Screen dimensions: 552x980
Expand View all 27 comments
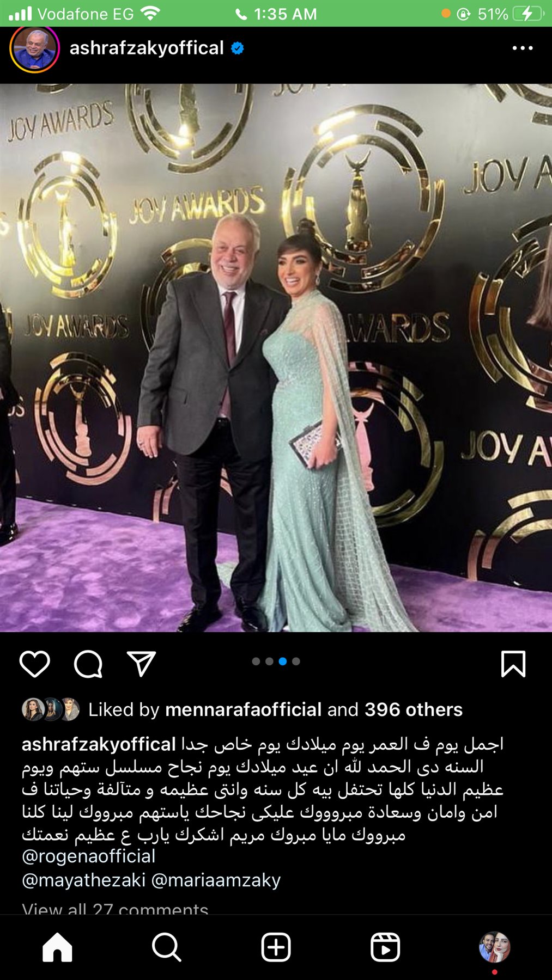click(x=115, y=908)
